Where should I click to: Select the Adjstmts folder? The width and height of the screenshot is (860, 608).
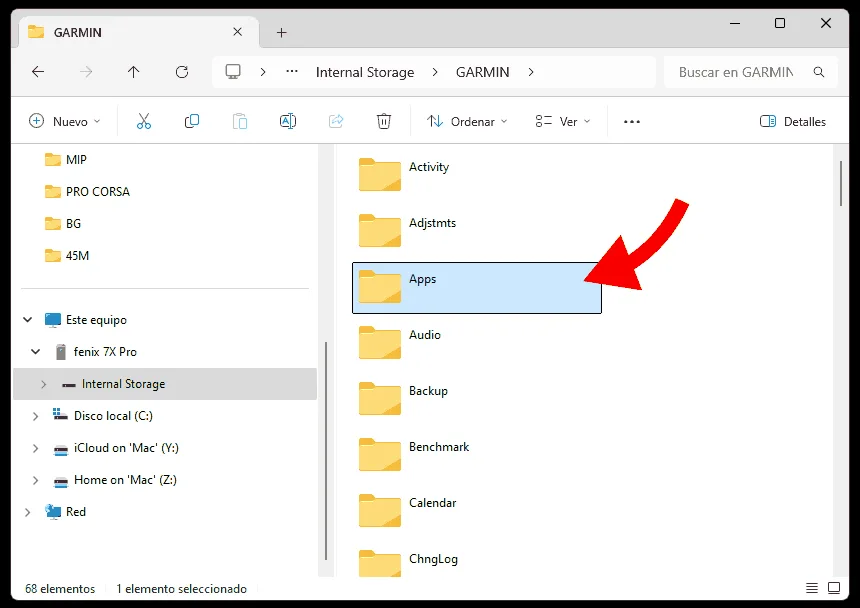tap(477, 231)
